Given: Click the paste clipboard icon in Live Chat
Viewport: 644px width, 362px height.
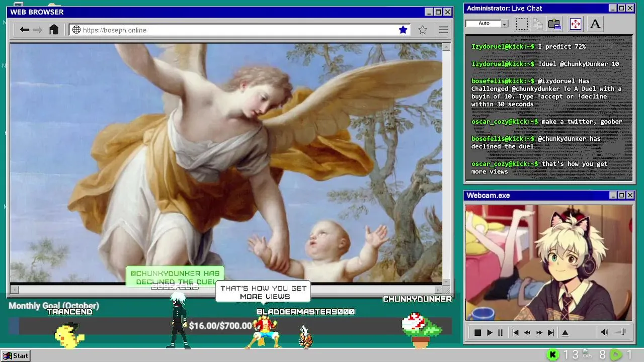Looking at the screenshot, I should pos(554,24).
